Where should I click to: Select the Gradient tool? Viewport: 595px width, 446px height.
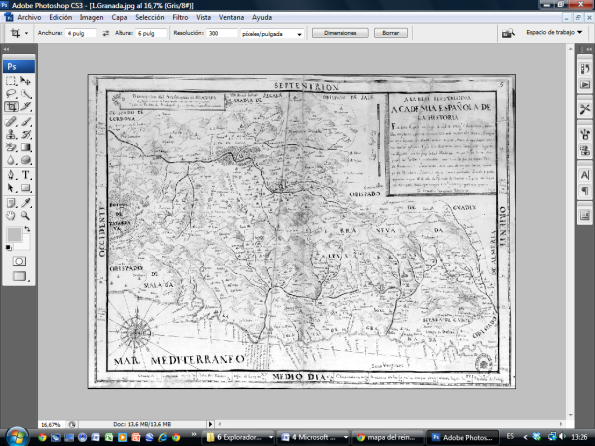point(25,147)
